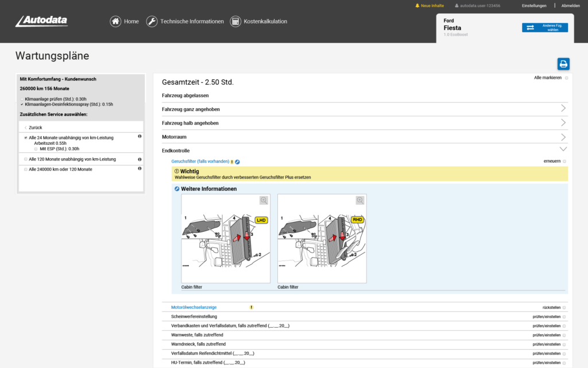Viewport: 588px width, 368px height.
Task: Toggle the Alle markieren checkbox
Action: [x=566, y=78]
